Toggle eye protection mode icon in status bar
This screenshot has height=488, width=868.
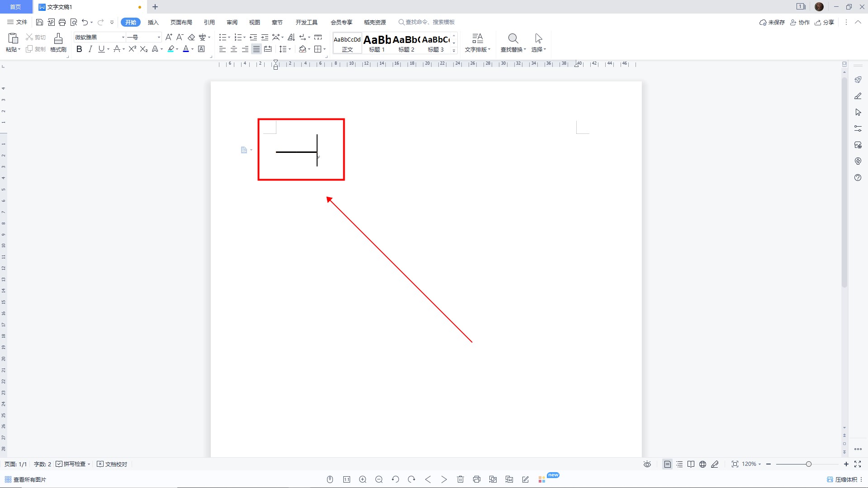point(647,464)
